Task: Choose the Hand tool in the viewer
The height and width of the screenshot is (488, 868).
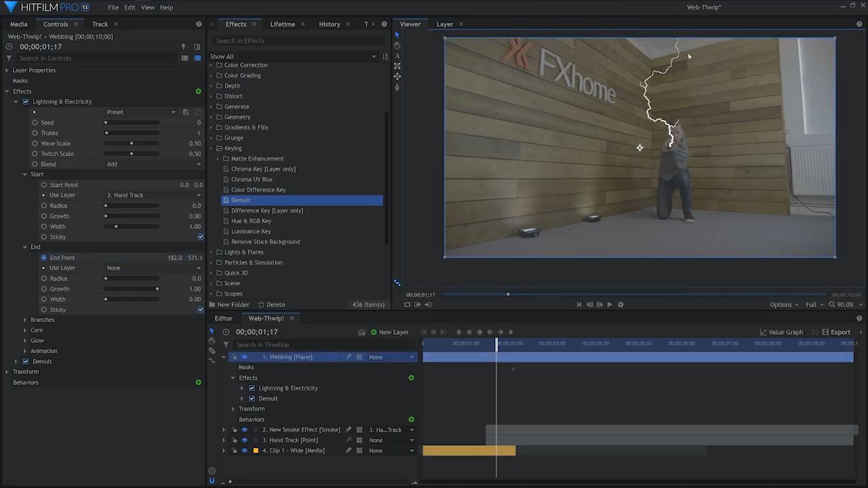Action: coord(397,45)
